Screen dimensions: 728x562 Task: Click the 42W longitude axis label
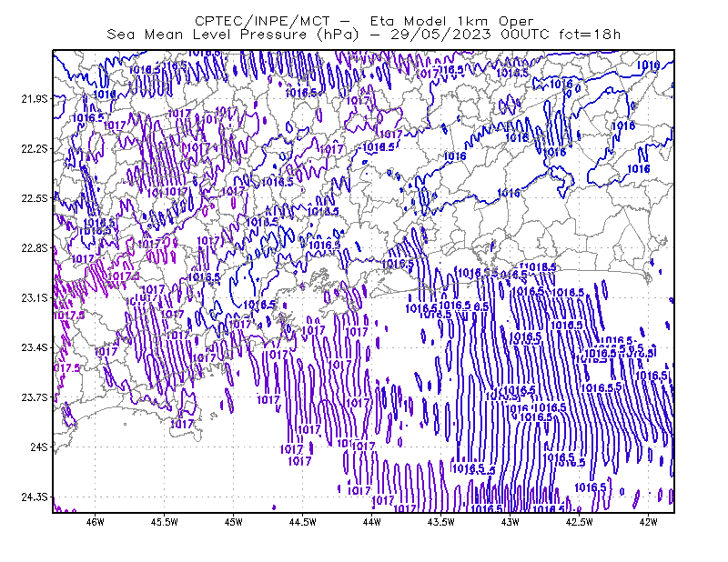pyautogui.click(x=648, y=522)
